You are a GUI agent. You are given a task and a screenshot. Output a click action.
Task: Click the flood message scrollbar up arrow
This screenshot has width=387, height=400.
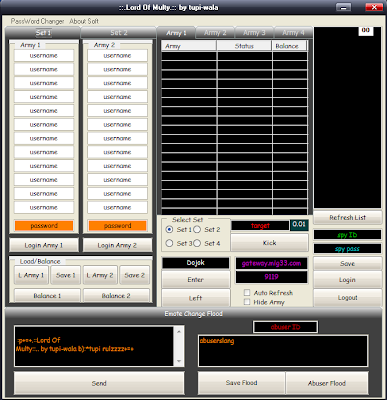click(179, 331)
